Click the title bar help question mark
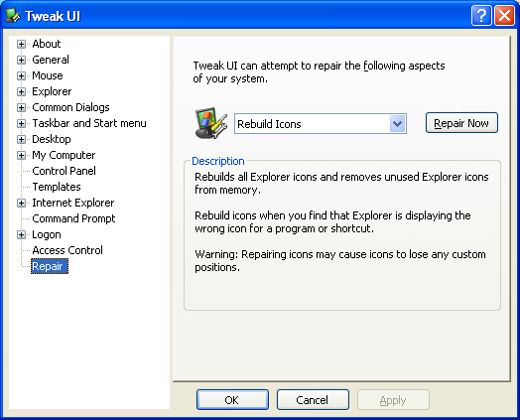Image resolution: width=520 pixels, height=420 pixels. 481,15
